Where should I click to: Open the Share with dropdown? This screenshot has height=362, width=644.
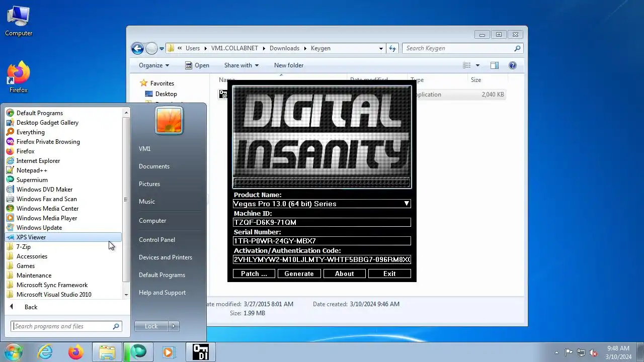click(242, 65)
